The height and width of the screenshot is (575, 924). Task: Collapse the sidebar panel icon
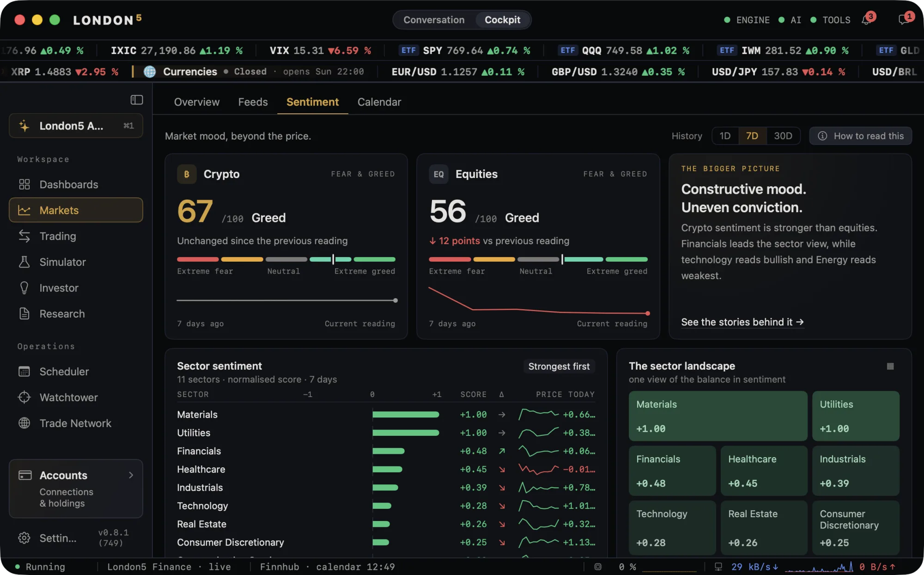coord(136,100)
